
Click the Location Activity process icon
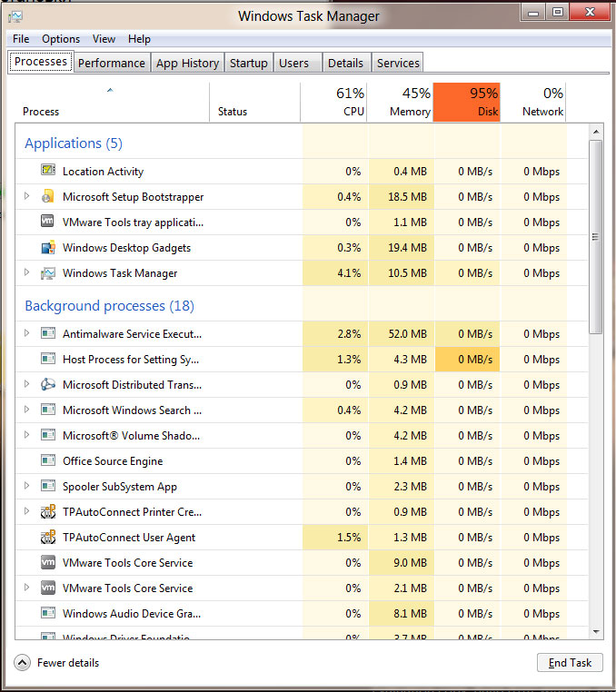pyautogui.click(x=48, y=171)
